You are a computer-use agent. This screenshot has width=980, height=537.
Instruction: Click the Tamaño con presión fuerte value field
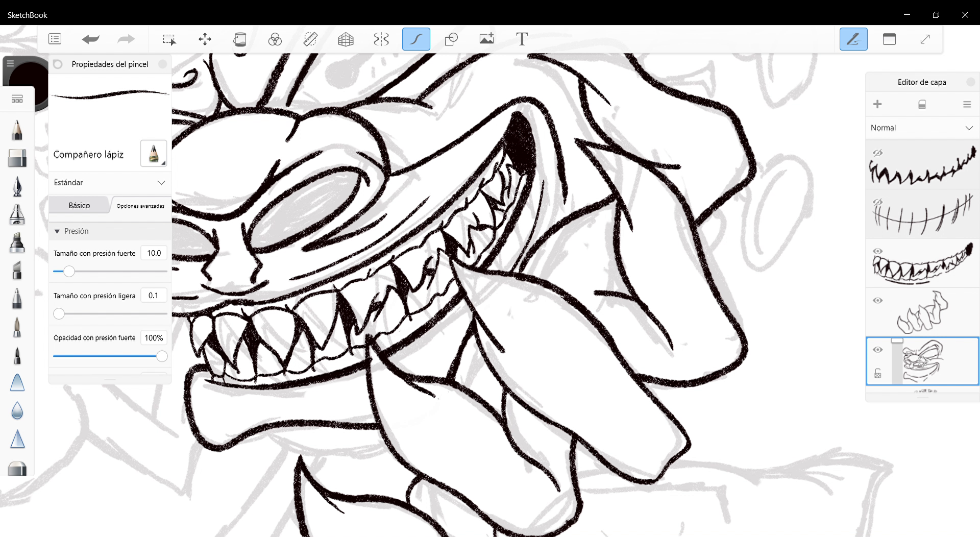[154, 253]
